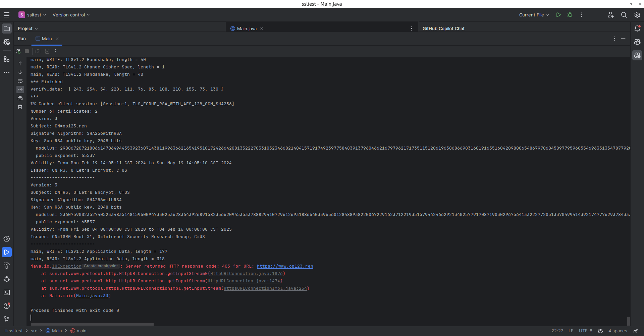Jump up the stack trace arrow
Screen dimensions: 644x336
[20, 63]
